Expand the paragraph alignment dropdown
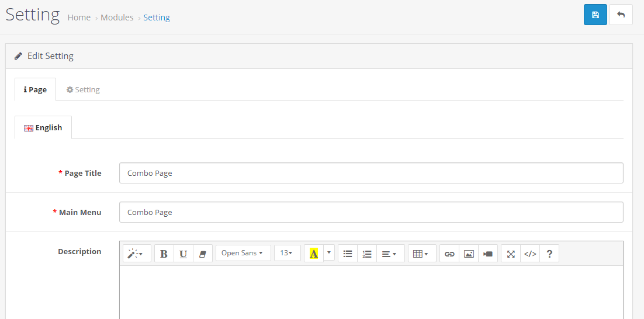Viewport: 644px width, 319px height. (390, 254)
